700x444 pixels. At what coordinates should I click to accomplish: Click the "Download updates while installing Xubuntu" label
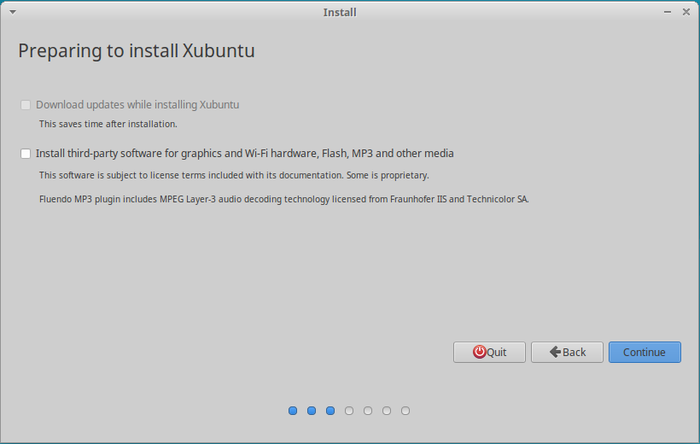tap(138, 105)
